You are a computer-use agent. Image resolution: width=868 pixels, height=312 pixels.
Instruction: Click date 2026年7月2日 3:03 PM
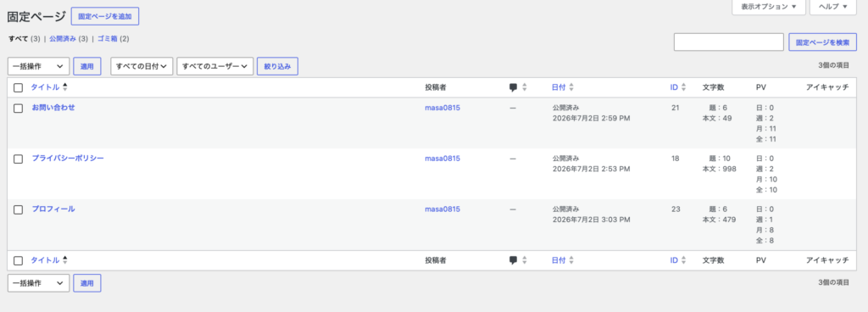pos(591,220)
